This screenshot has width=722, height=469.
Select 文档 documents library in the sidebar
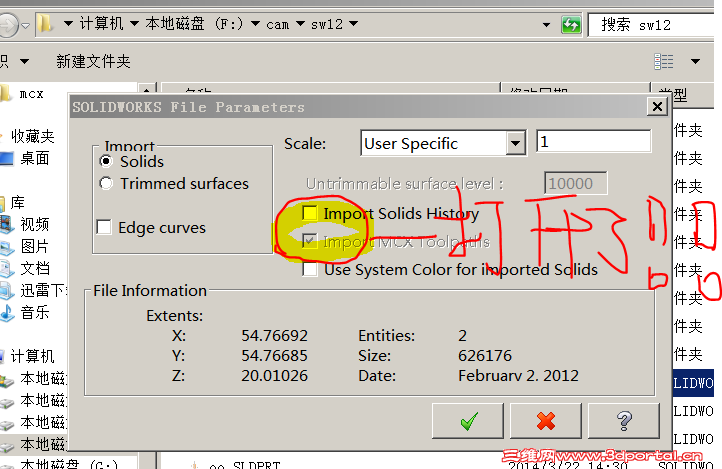coord(35,268)
